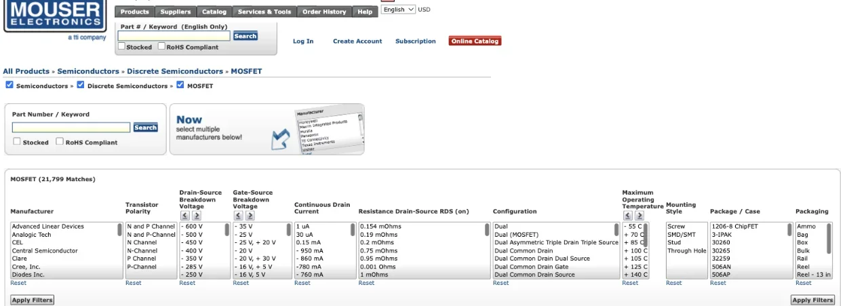The image size is (868, 306).
Task: Select Cree, Inc. in Manufacturer list
Action: click(26, 267)
